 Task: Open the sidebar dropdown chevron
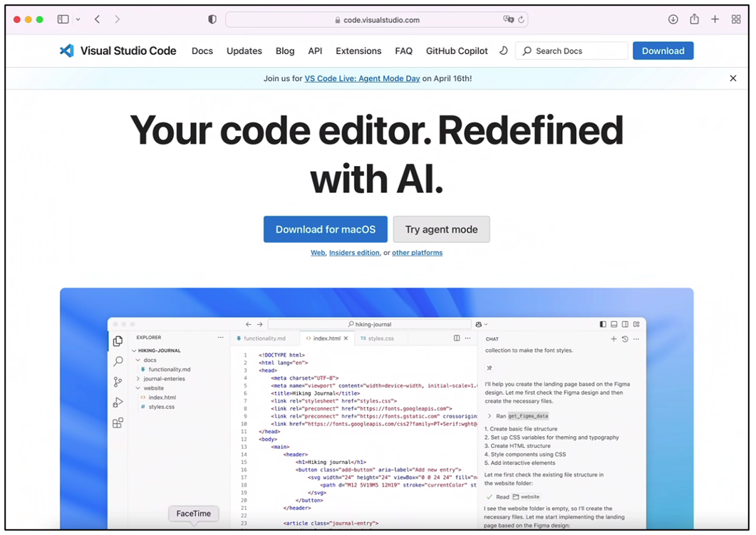78,20
